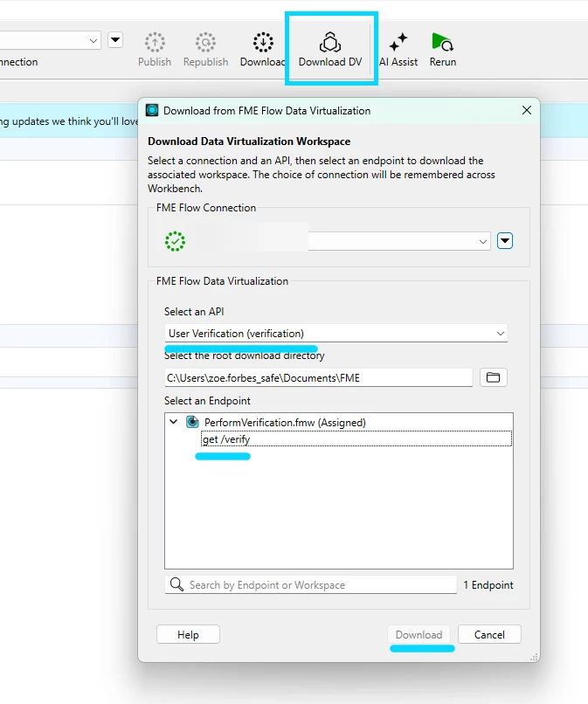Click the PerformVerification.fmw workspace icon
Image resolution: width=588 pixels, height=704 pixels.
192,422
